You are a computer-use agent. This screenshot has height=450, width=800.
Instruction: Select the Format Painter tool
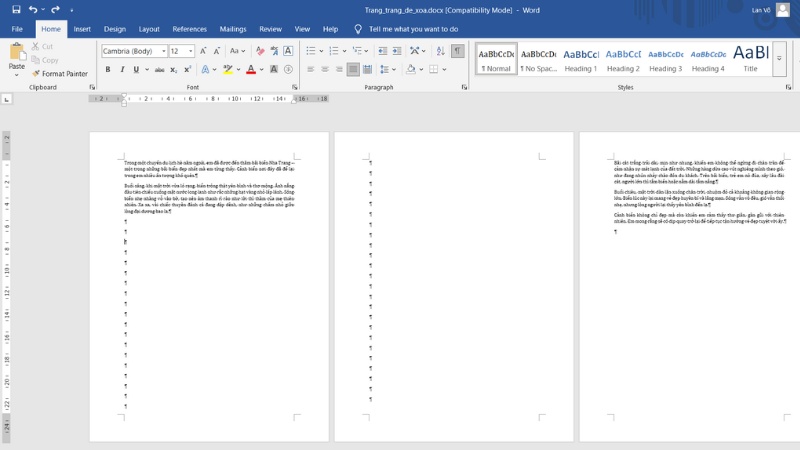coord(59,73)
